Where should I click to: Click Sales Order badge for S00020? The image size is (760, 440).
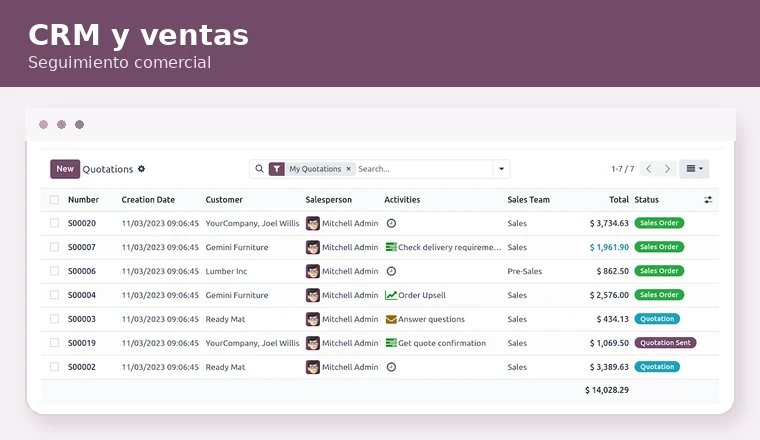(659, 223)
